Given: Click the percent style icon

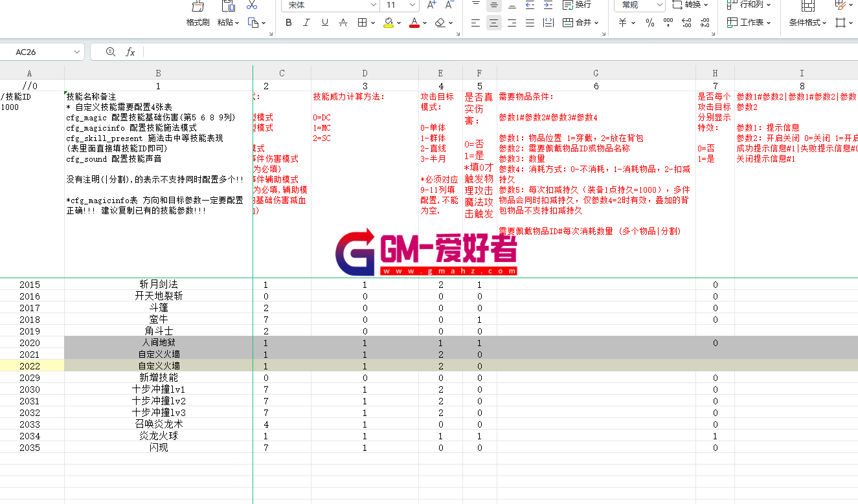Looking at the screenshot, I should coord(650,23).
